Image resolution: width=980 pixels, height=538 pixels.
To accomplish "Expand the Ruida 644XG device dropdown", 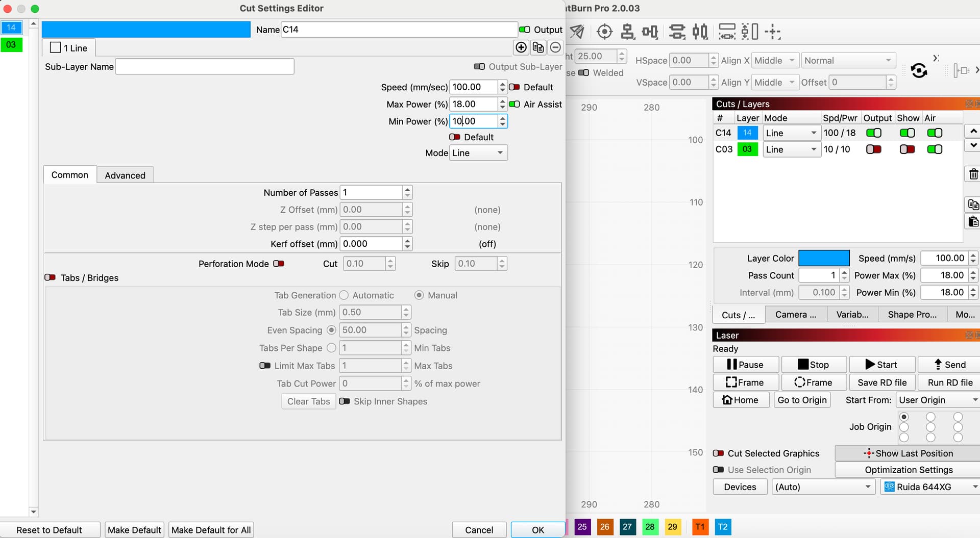I will [930, 487].
